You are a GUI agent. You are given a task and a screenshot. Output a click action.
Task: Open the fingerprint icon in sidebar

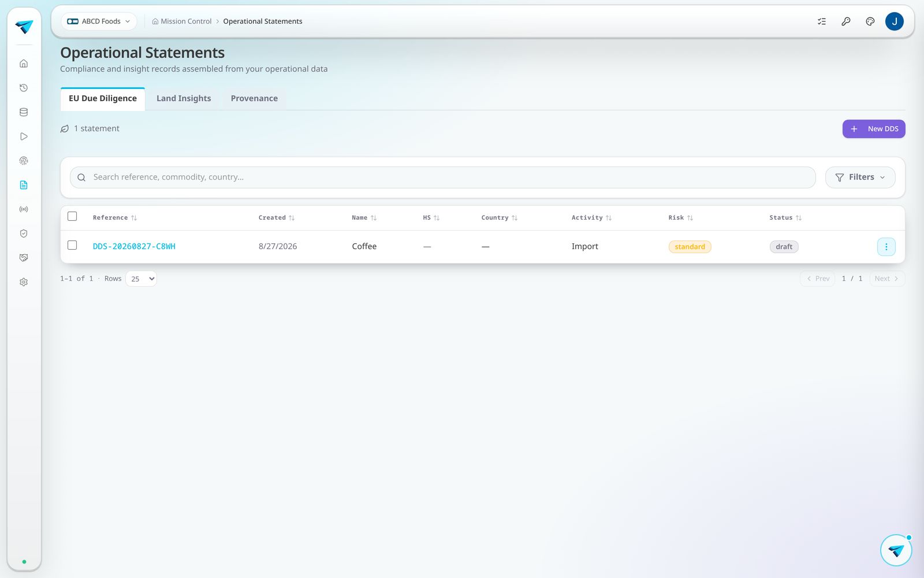pos(24,161)
